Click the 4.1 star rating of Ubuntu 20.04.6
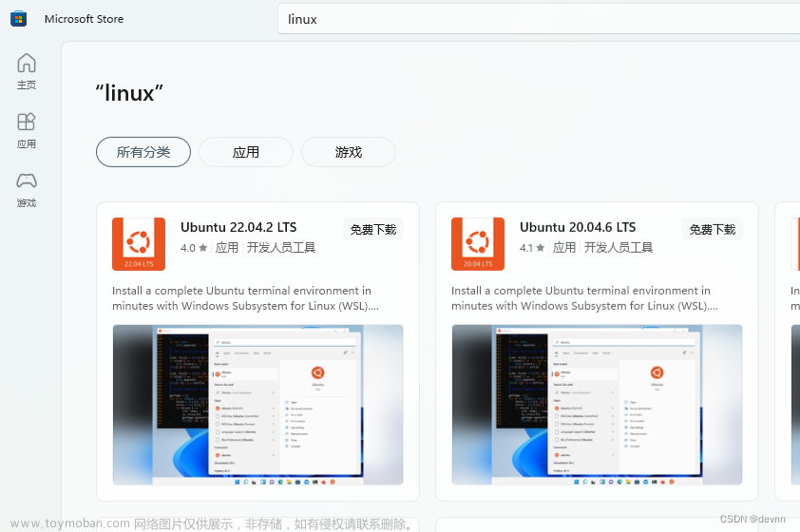This screenshot has height=532, width=800. click(532, 248)
